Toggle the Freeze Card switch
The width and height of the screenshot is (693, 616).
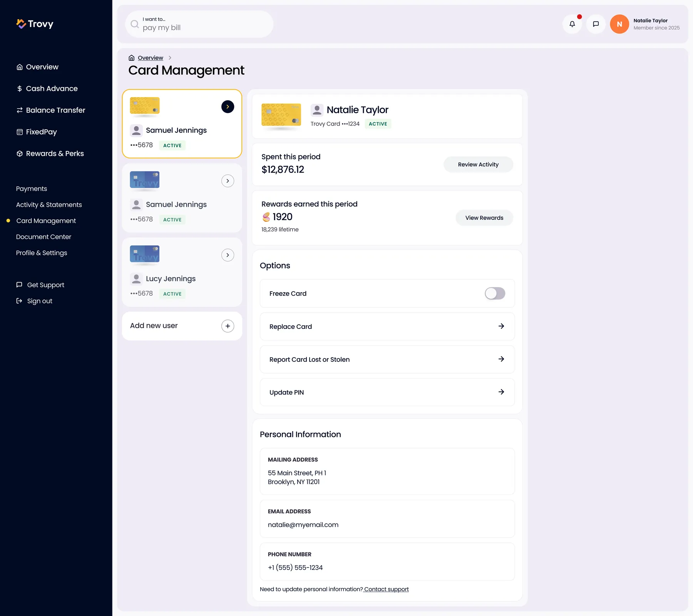click(495, 293)
